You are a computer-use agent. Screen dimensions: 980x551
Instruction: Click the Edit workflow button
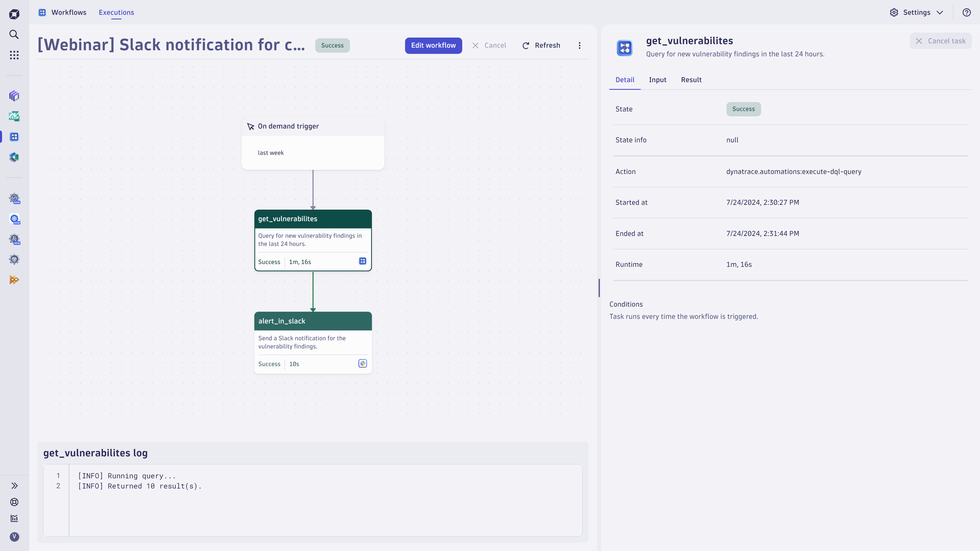coord(433,45)
